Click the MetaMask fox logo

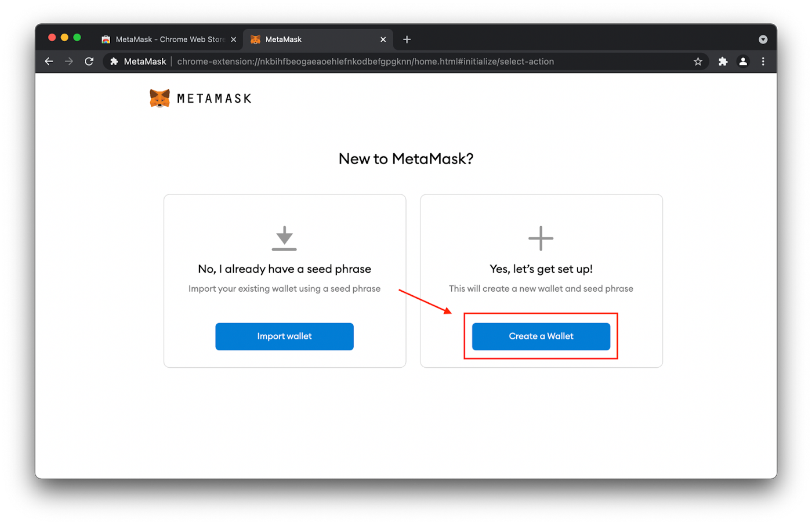[x=159, y=98]
